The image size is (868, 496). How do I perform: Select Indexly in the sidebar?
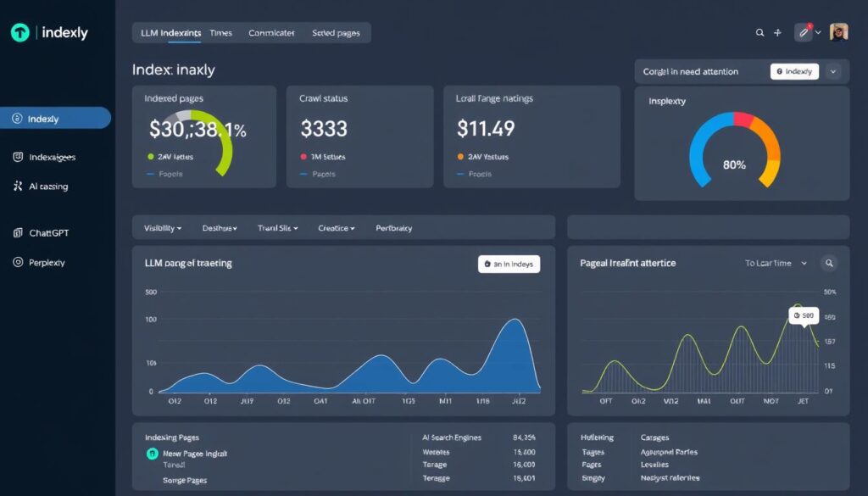point(55,118)
